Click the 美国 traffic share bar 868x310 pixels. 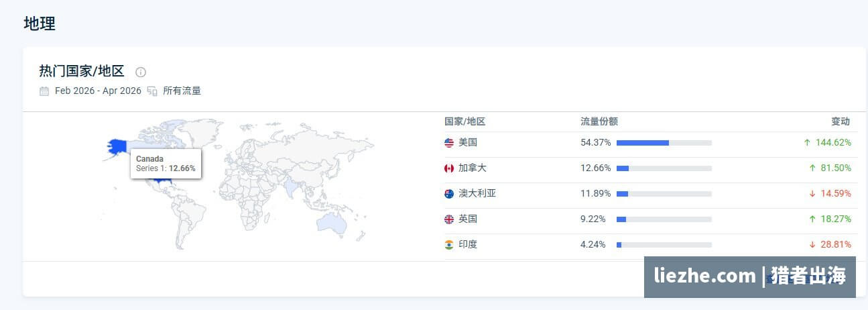click(x=664, y=143)
